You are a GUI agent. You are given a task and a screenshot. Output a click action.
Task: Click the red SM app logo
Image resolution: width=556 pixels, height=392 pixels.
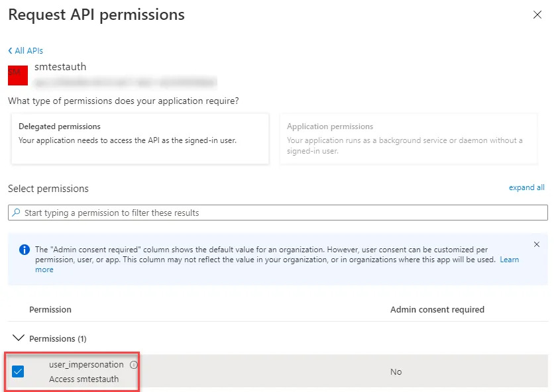18,75
